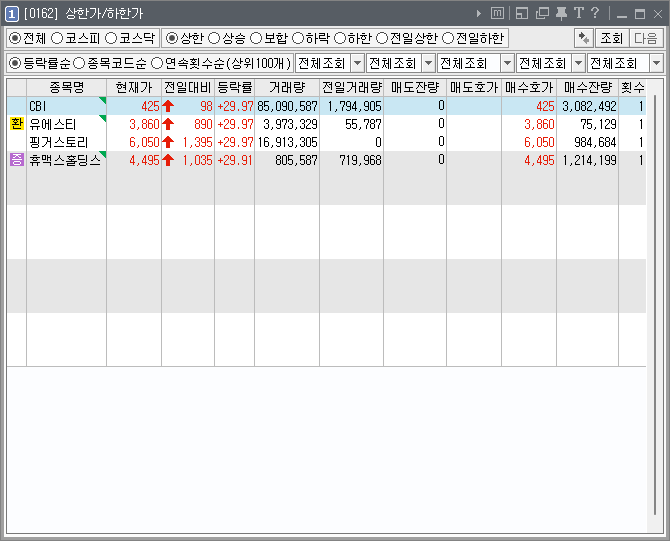Click the 매도호가 column header

[474, 88]
